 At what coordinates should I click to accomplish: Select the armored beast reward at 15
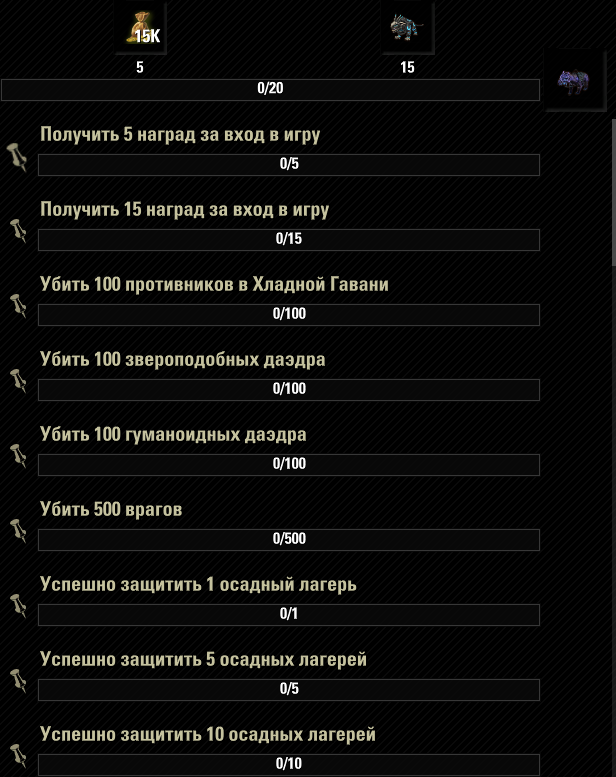click(407, 27)
